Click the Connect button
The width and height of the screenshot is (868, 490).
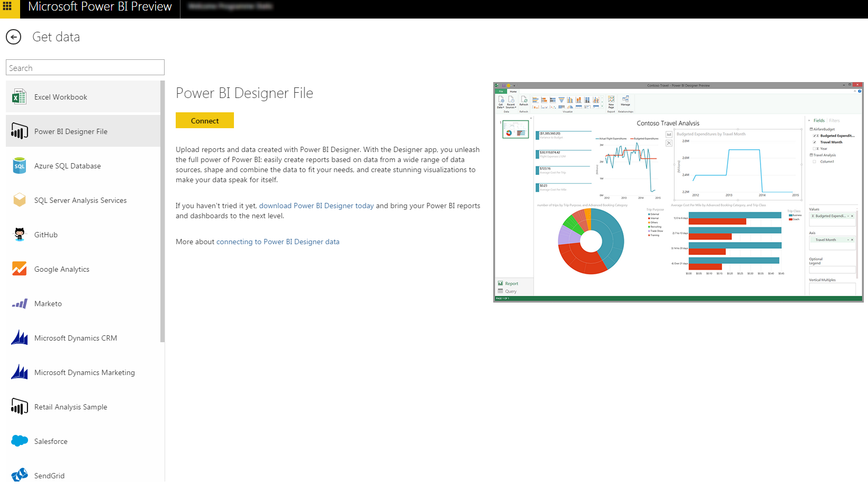tap(205, 120)
